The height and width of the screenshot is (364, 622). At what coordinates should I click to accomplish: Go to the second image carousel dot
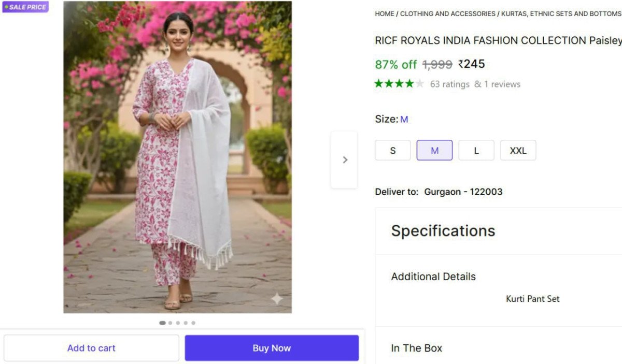click(x=170, y=323)
